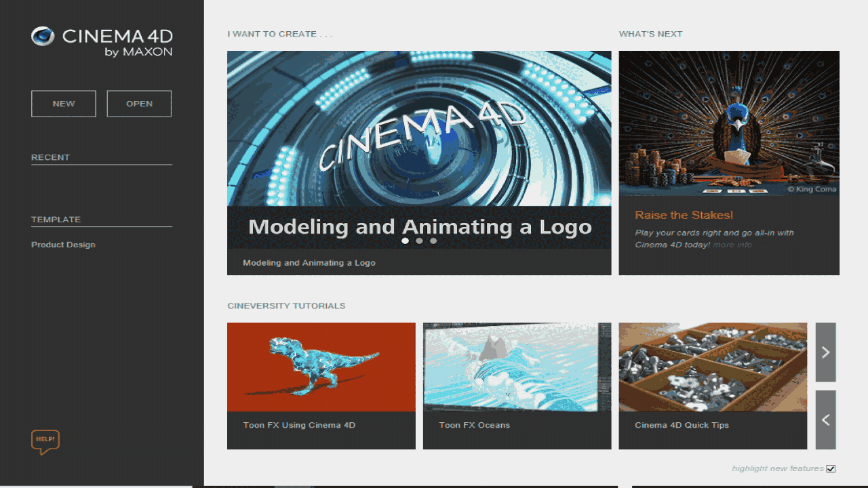
Task: Click the left arrow to browse previous tutorials
Action: tap(825, 419)
